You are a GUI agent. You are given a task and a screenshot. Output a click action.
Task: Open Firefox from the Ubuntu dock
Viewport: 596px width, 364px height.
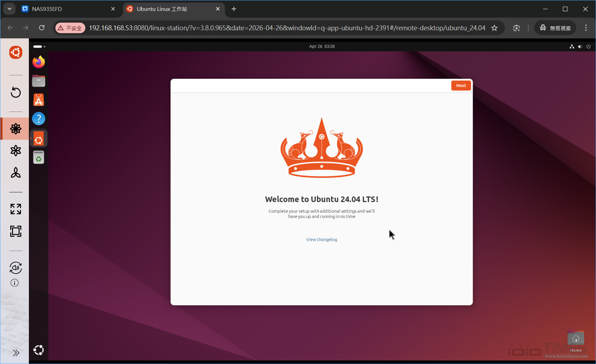[x=38, y=62]
